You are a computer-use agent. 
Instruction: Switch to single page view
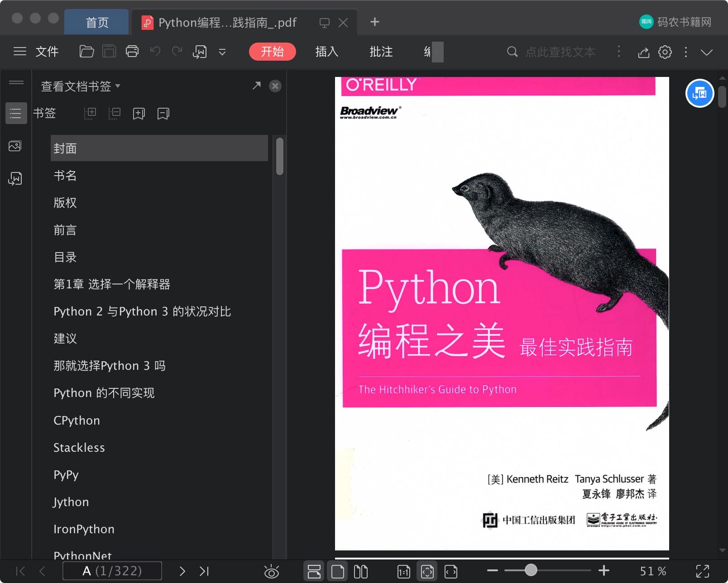(x=338, y=572)
